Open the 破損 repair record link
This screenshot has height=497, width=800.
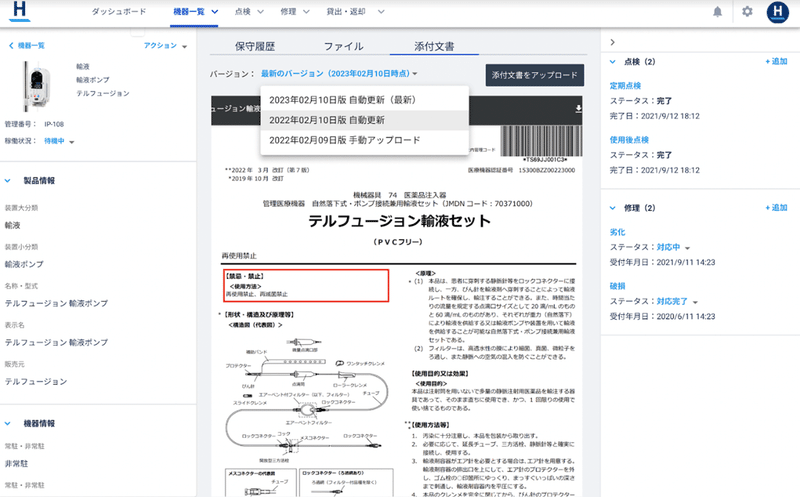(x=617, y=286)
